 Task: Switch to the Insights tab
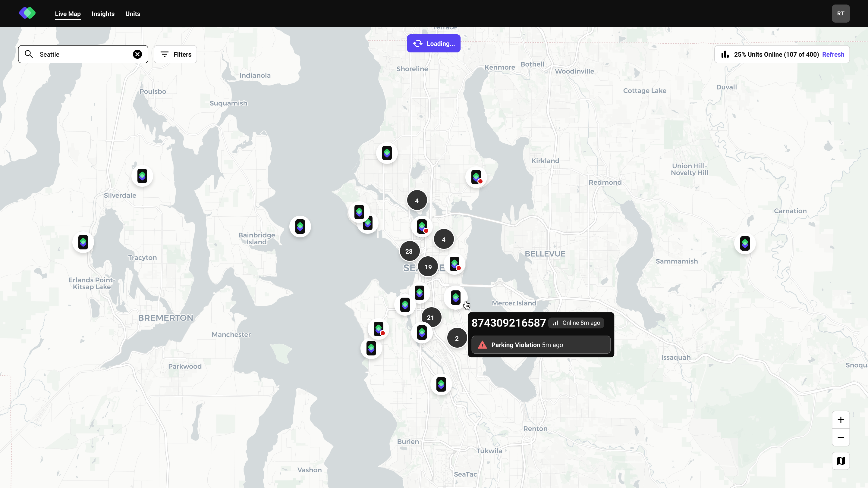pyautogui.click(x=103, y=14)
